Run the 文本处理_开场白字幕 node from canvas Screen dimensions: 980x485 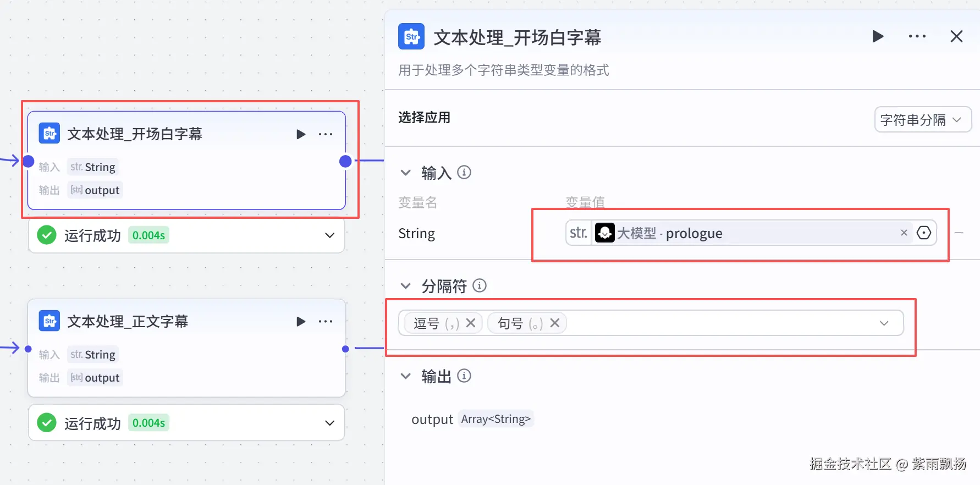click(301, 134)
